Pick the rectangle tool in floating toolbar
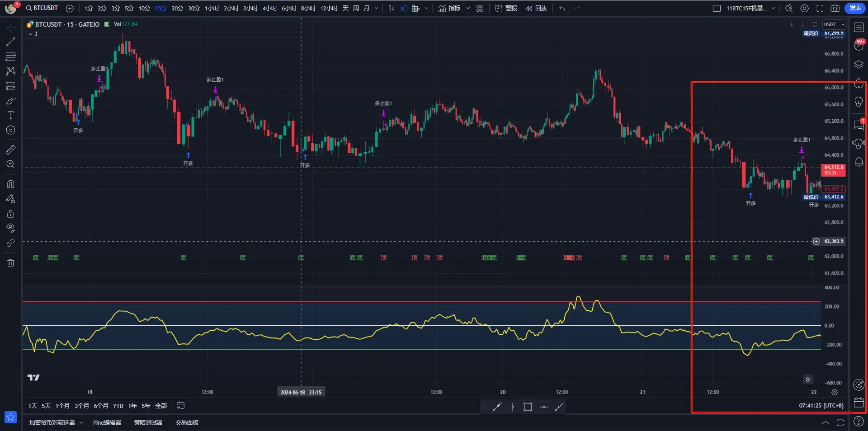 click(528, 407)
